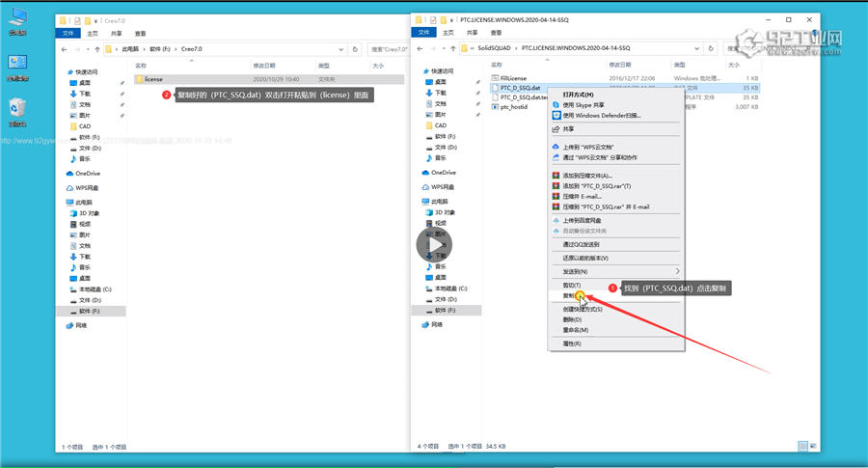Click the Windows Defender scan shield icon
The image size is (868, 468).
[556, 115]
